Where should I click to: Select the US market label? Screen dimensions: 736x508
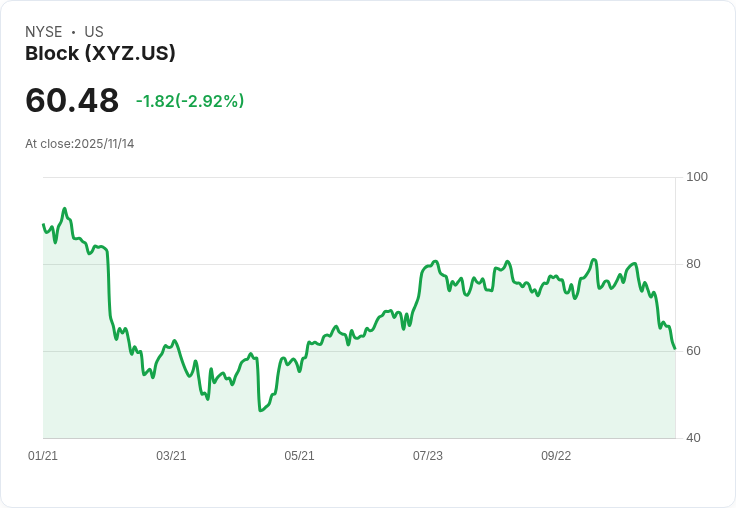point(94,32)
